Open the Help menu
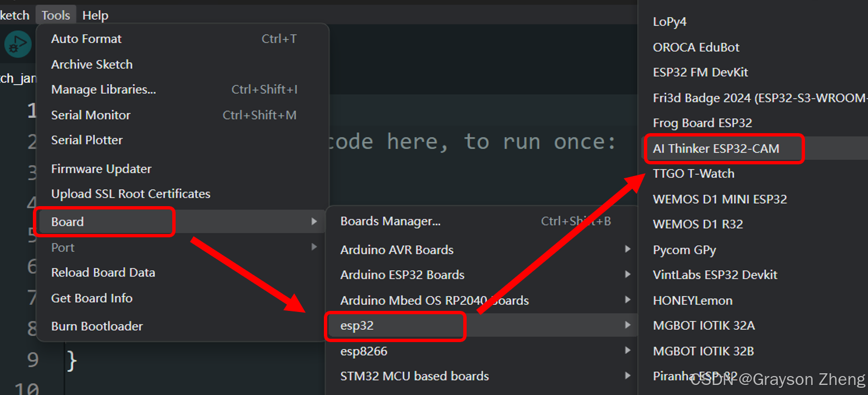 pos(95,15)
